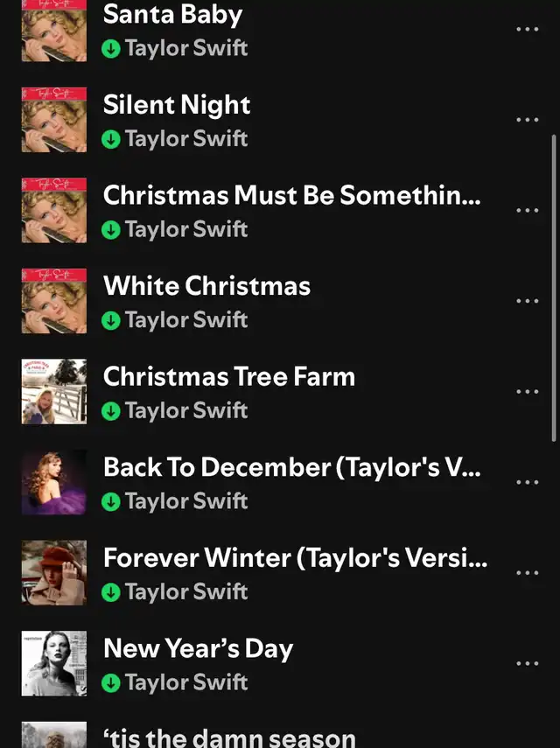Open three-dot menu for Christmas Tree Farm
Viewport: 560px width, 748px height.
click(527, 391)
